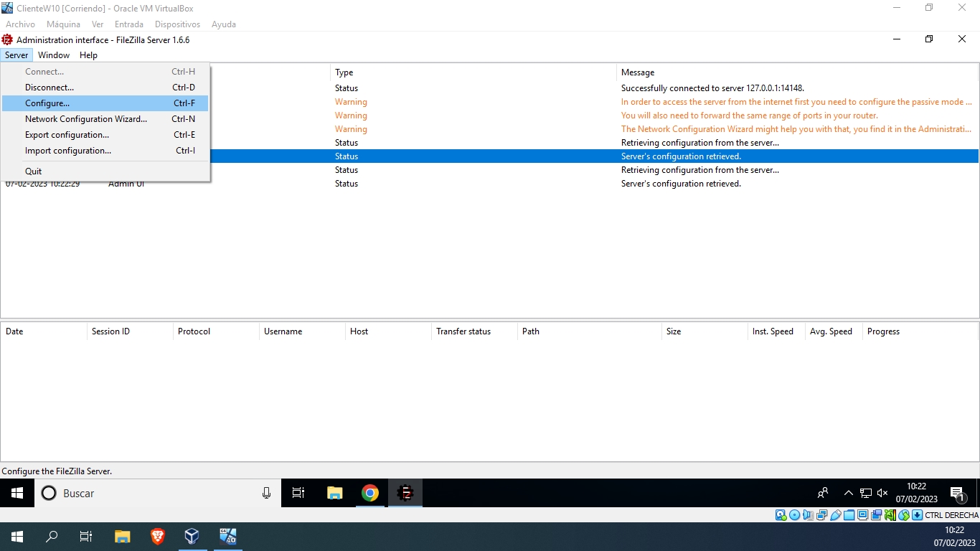Collapse the open Server menu
980x551 pixels.
click(x=17, y=55)
